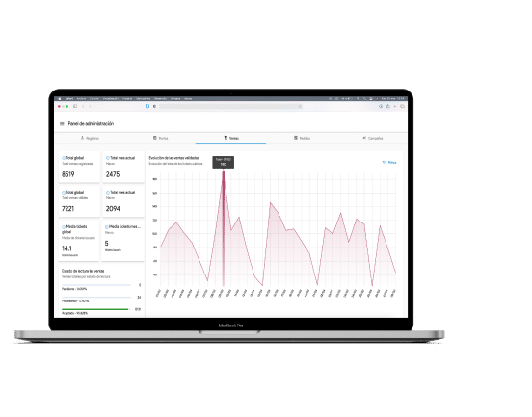The image size is (532, 417).
Task: Select the Ventas tab
Action: [x=231, y=138]
